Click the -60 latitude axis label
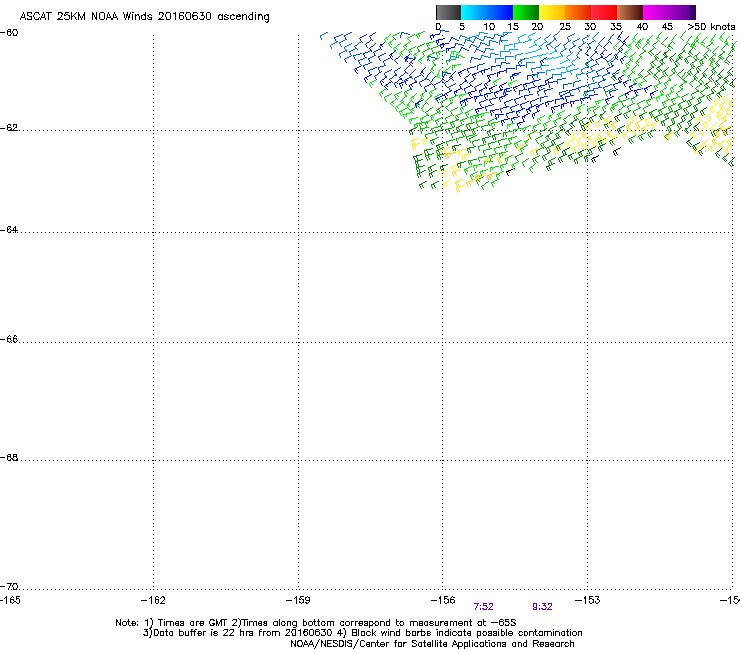 pyautogui.click(x=9, y=33)
